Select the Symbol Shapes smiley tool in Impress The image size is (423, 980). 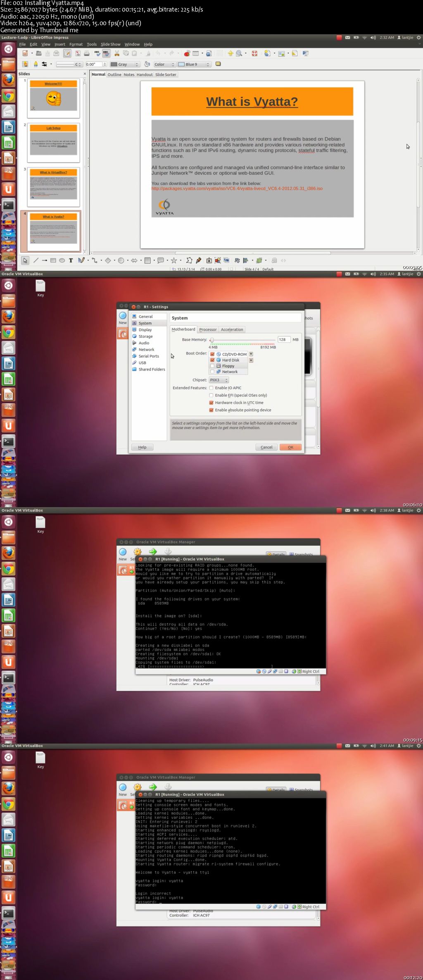point(121,260)
